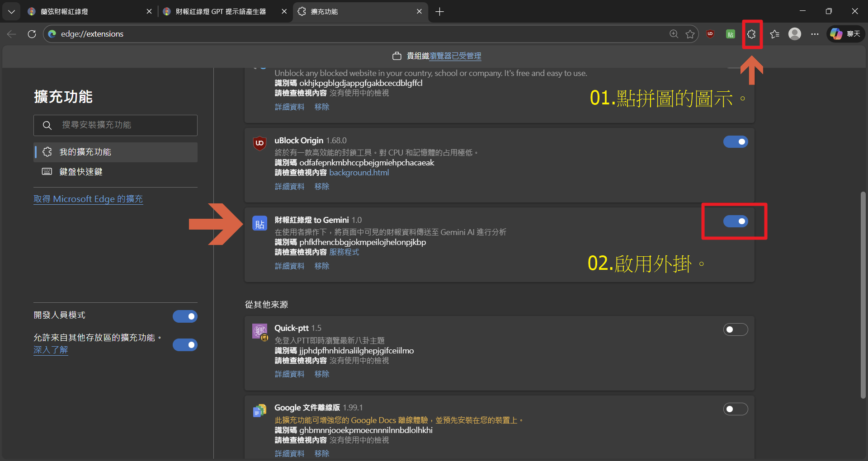Open the green 貼 extension toolbar icon
Screen dimensions: 868x461
730,34
